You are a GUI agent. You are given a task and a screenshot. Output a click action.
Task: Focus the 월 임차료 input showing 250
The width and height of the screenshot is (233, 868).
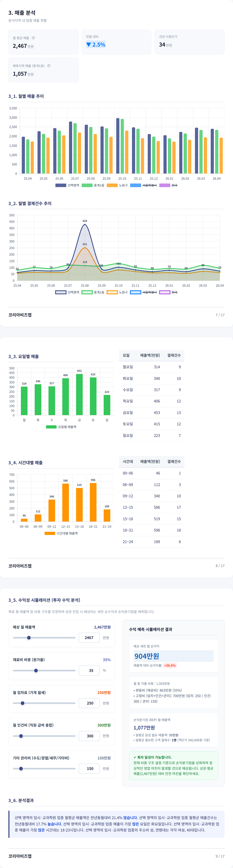point(89,703)
